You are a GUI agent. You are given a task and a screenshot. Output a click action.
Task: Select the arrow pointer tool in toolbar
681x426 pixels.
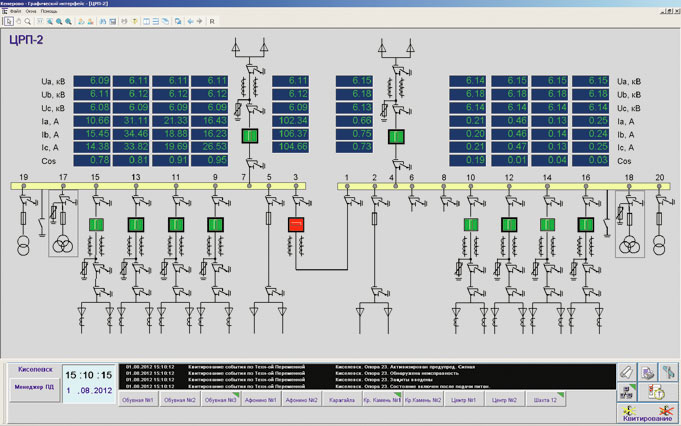tap(7, 20)
